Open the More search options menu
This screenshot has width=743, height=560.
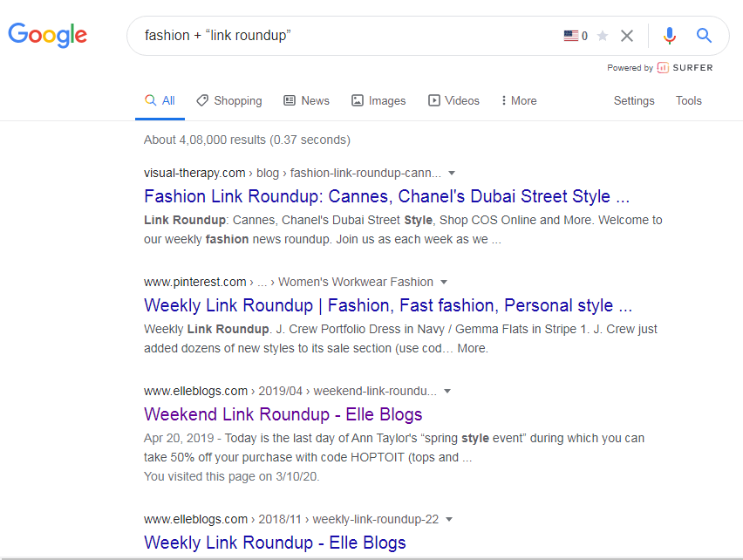point(519,101)
